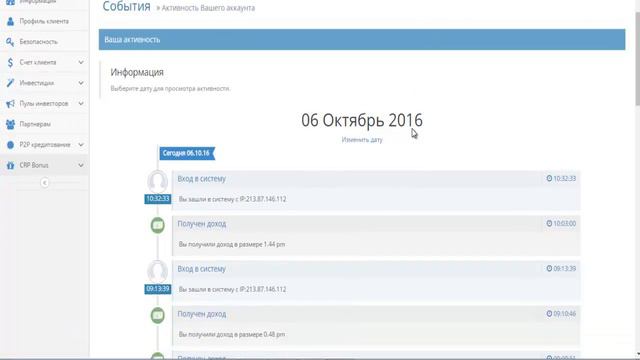Click Информация section heading
This screenshot has width=640, height=360.
[x=137, y=72]
